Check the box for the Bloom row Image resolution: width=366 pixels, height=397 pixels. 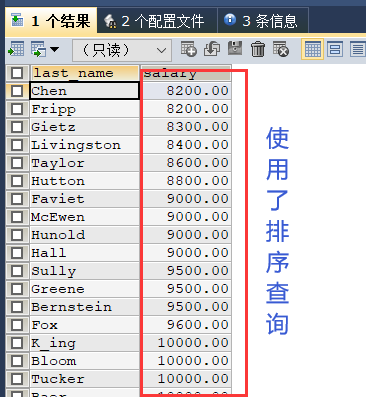(x=17, y=361)
